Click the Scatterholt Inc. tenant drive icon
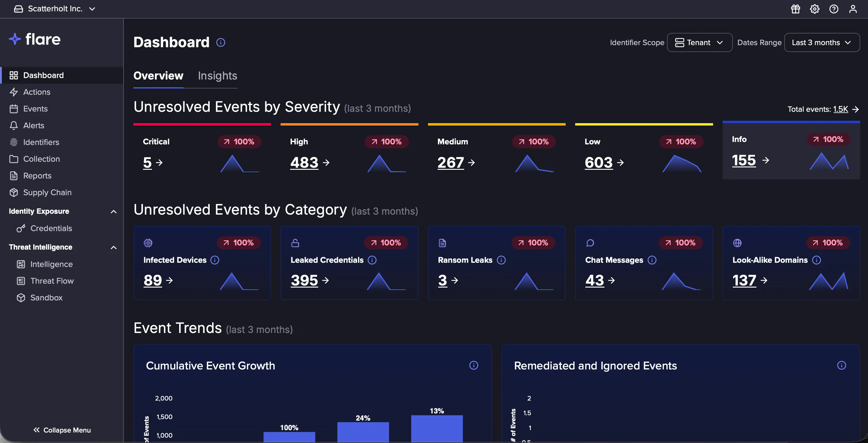 [x=19, y=9]
